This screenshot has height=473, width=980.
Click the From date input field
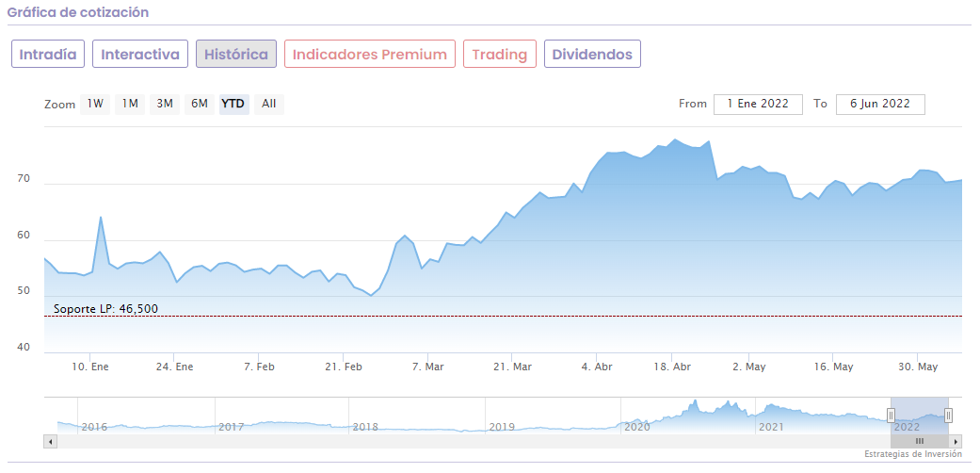click(x=758, y=104)
